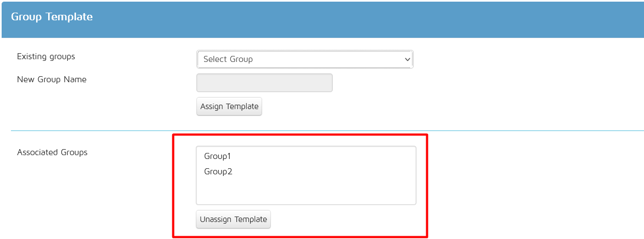Click the horizontal divider above Associated Groups
Screen dimensions: 644x239
point(327,131)
